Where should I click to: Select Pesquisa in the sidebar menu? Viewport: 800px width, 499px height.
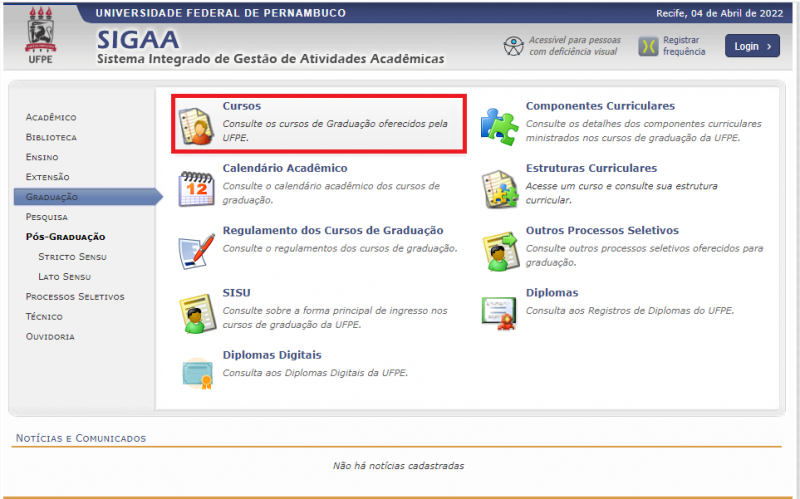(46, 217)
